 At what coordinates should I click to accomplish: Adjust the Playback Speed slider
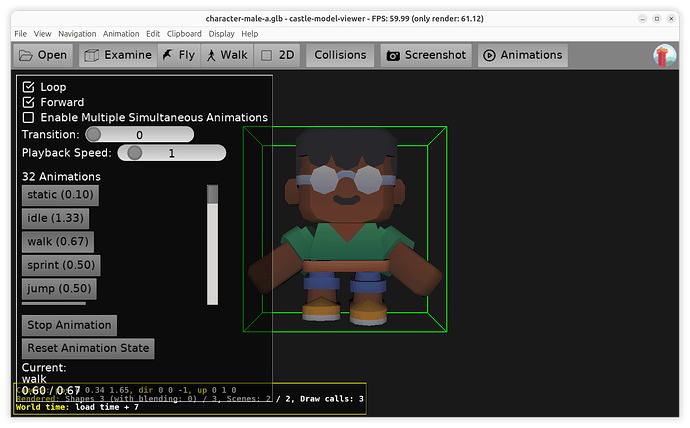pos(172,153)
